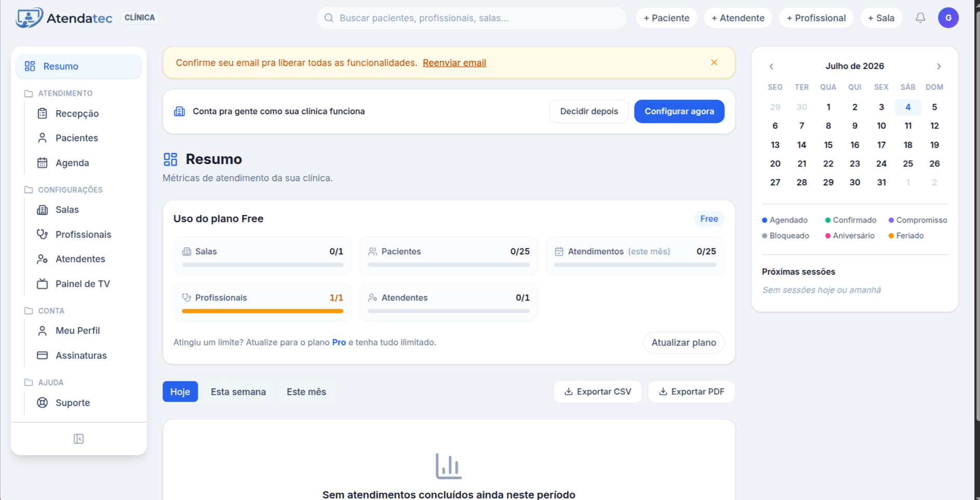980x500 pixels.
Task: Dismiss the email confirmation banner
Action: (x=714, y=62)
